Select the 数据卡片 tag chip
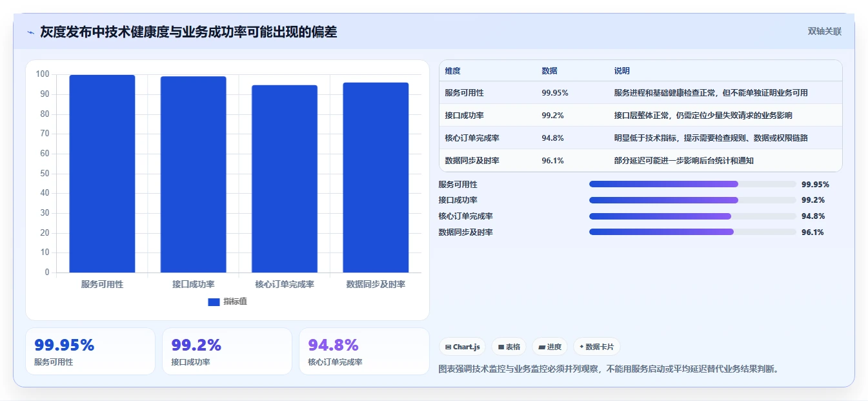 (x=597, y=347)
